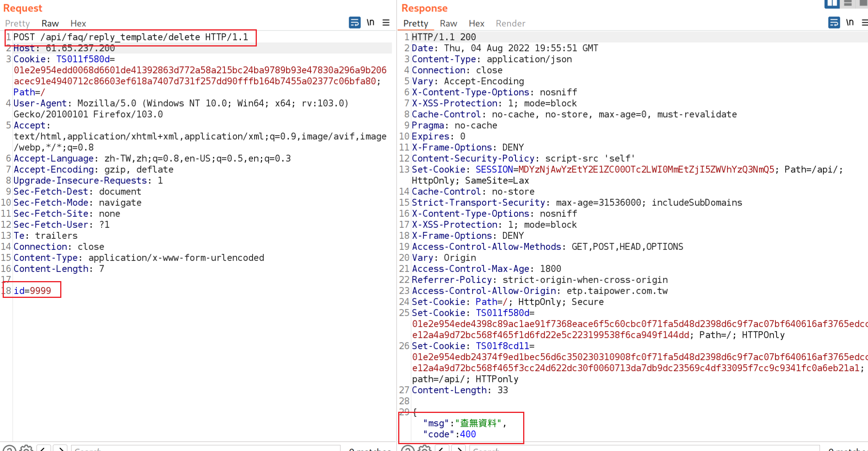
Task: Click the response Content-Type: application/json line
Action: pyautogui.click(x=492, y=59)
